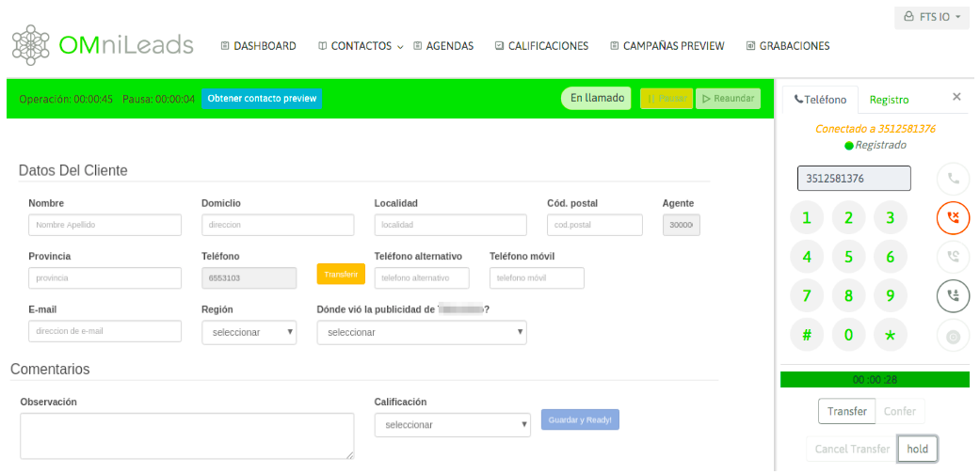Click the green call timer bar

[x=874, y=380]
